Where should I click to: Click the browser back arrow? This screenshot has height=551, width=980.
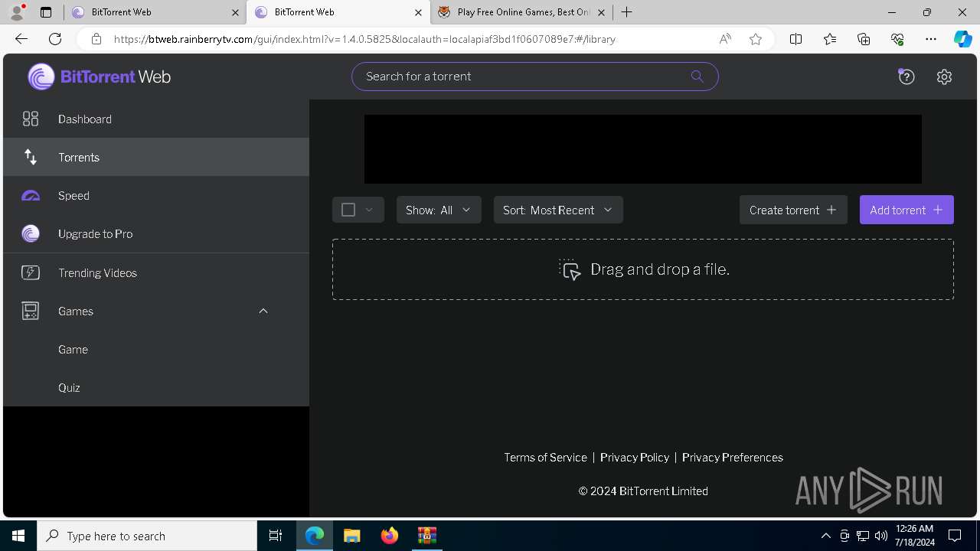pyautogui.click(x=21, y=39)
